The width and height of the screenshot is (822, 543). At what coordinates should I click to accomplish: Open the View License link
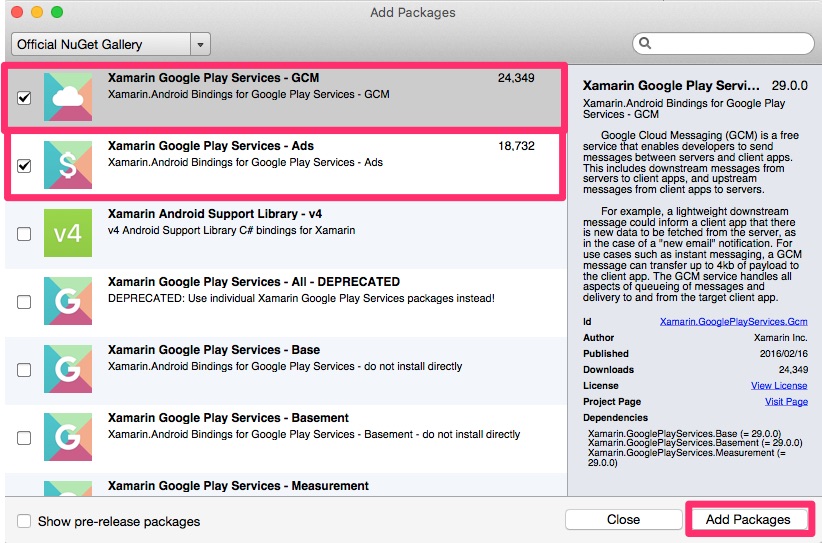[x=779, y=385]
